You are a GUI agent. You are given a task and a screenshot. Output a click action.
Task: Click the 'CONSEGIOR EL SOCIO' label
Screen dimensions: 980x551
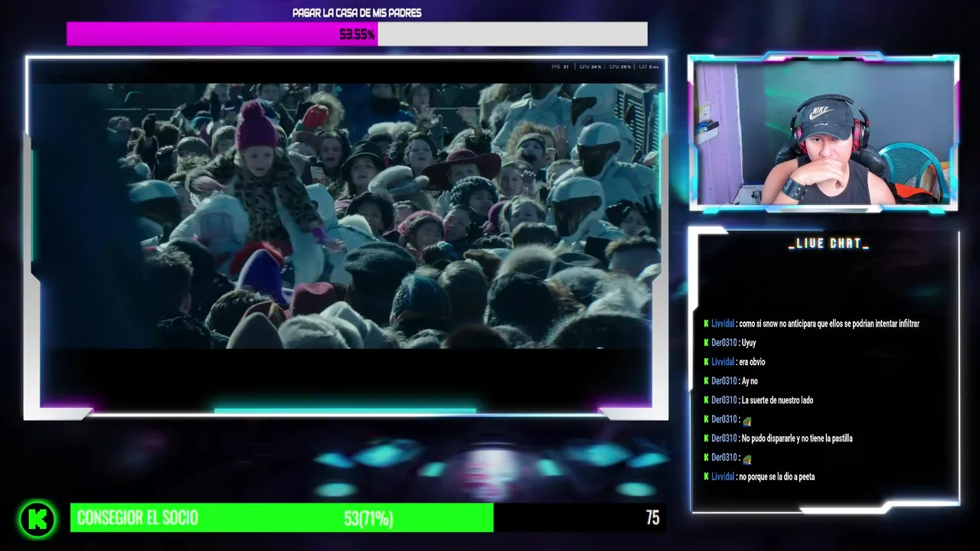click(138, 518)
